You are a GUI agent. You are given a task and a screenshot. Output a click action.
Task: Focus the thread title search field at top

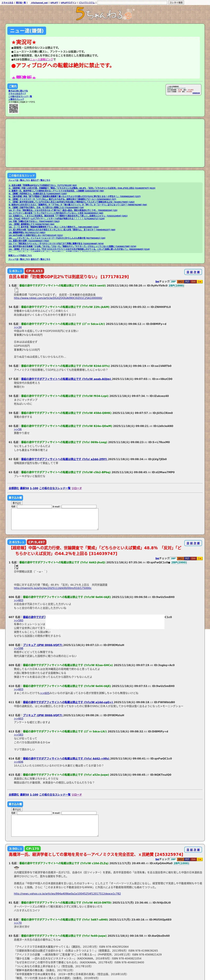click(x=133, y=2)
